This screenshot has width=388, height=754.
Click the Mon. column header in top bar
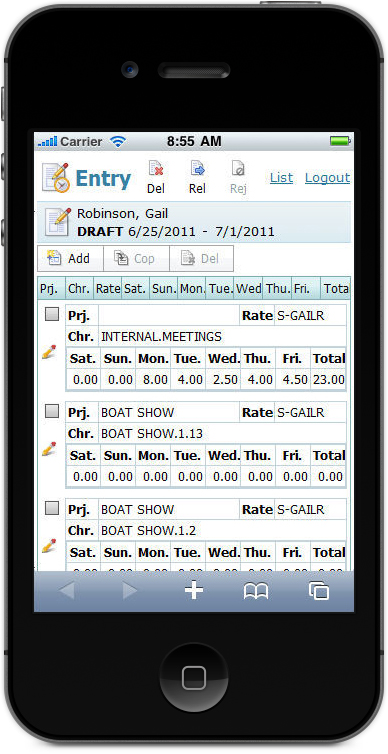tap(192, 289)
